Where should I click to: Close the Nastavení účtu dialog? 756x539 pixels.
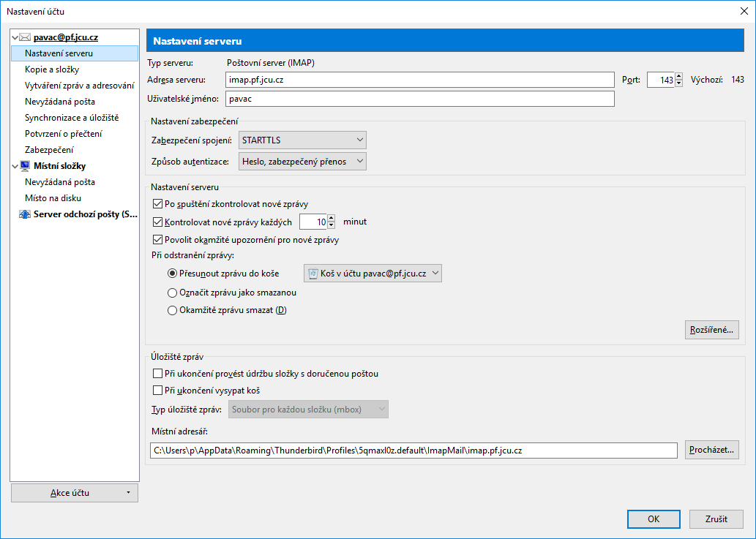pyautogui.click(x=744, y=11)
